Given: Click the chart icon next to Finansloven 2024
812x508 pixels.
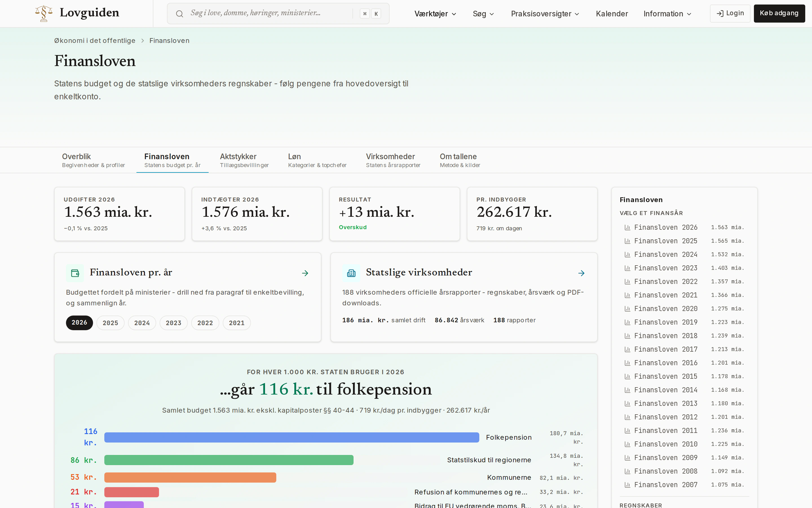Looking at the screenshot, I should coord(627,255).
